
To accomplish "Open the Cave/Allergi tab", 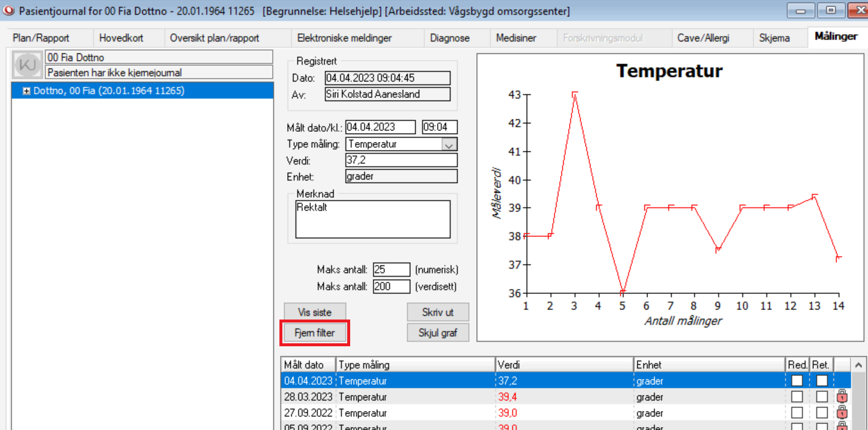I will (703, 38).
